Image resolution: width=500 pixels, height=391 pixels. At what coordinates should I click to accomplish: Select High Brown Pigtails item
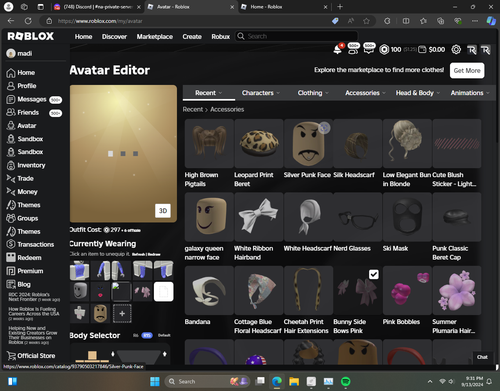pos(209,143)
